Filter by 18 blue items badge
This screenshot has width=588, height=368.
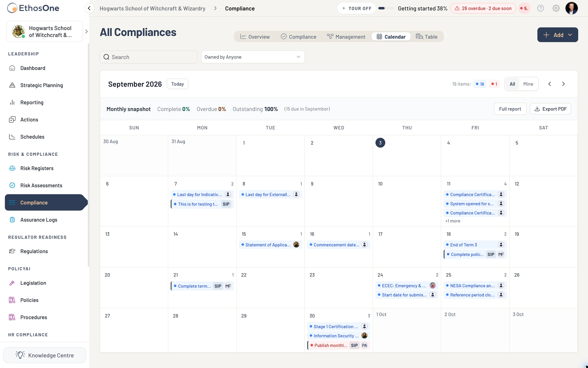[x=480, y=84]
